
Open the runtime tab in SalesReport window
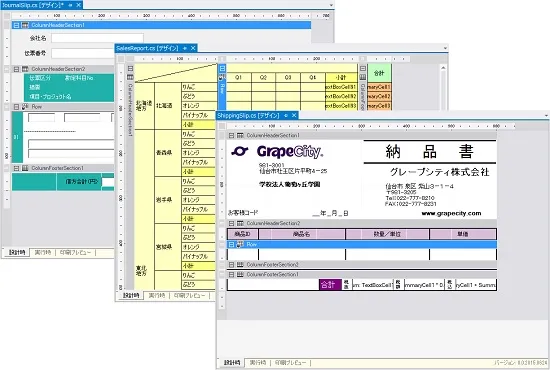coord(156,295)
